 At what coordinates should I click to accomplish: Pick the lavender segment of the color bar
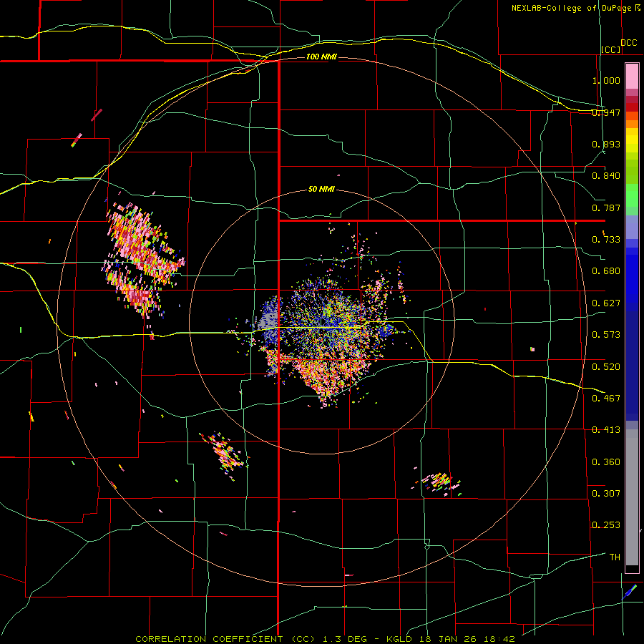pyautogui.click(x=632, y=227)
